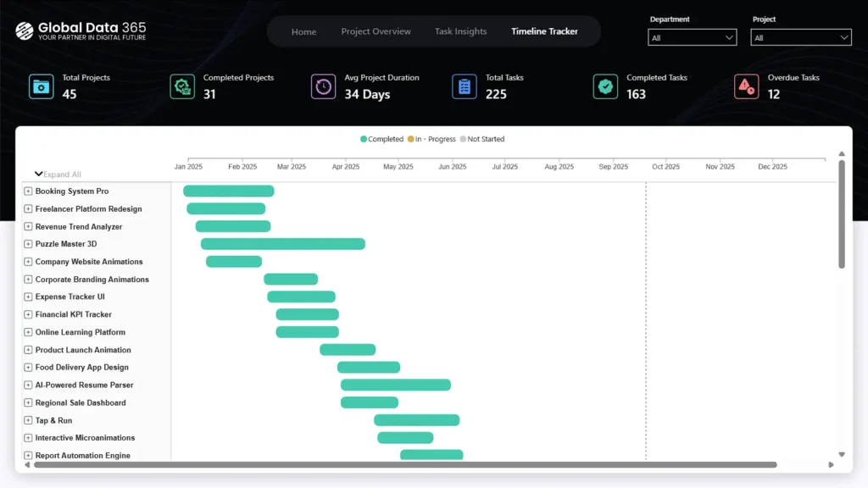This screenshot has width=868, height=488.
Task: Expand the Report Automation Engine row
Action: pyautogui.click(x=28, y=455)
